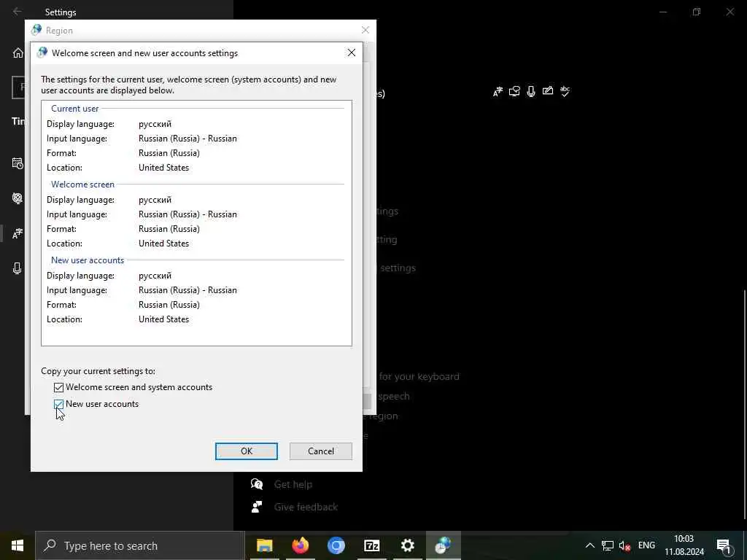Click the Current user group heading
This screenshot has width=747, height=560.
coord(75,109)
